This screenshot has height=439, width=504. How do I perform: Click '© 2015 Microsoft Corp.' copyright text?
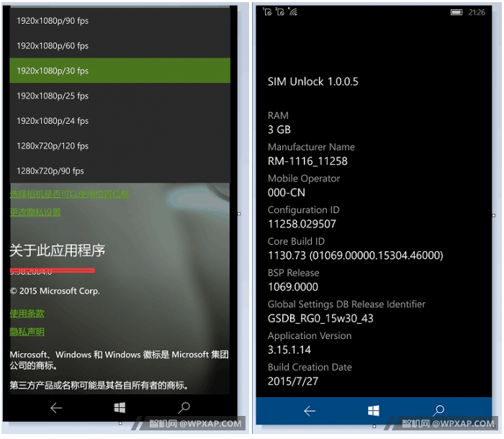[x=55, y=291]
